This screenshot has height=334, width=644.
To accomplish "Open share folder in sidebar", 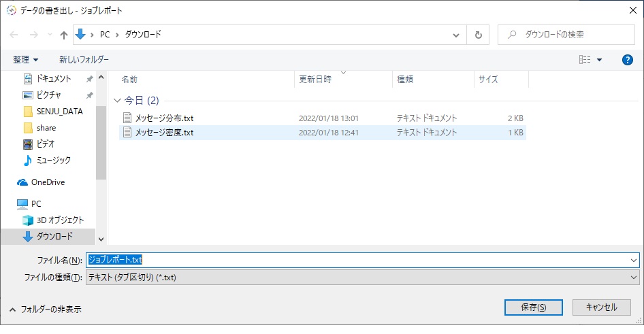I will click(x=46, y=128).
